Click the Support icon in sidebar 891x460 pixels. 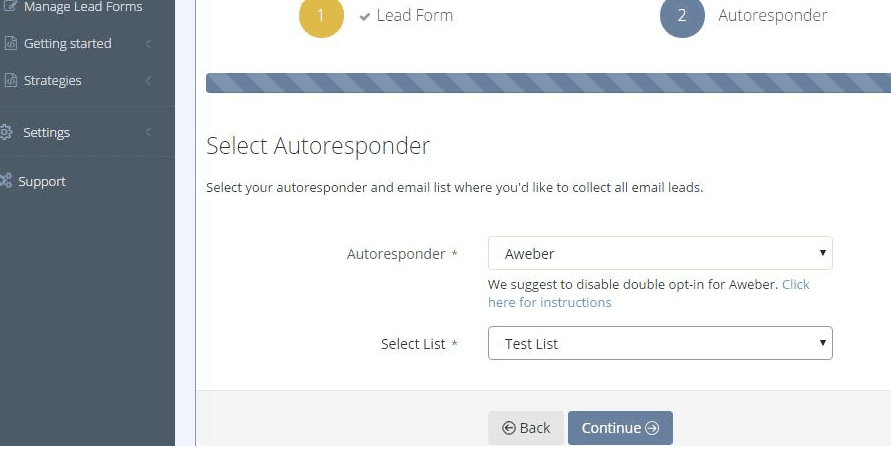6,181
